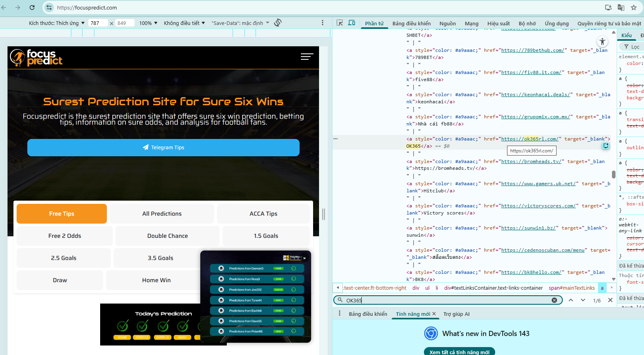Open device toolbar more options menu
Viewport: 644px width, 355px height.
(x=323, y=23)
